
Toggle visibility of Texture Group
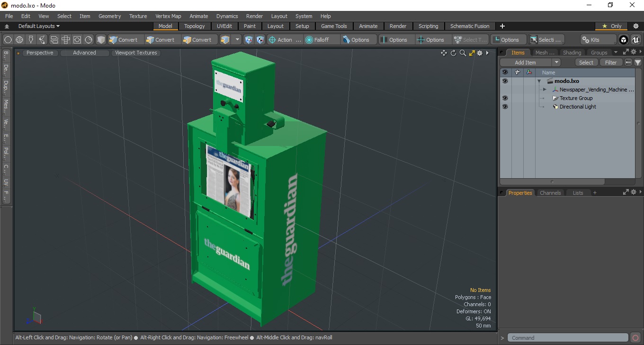click(505, 98)
